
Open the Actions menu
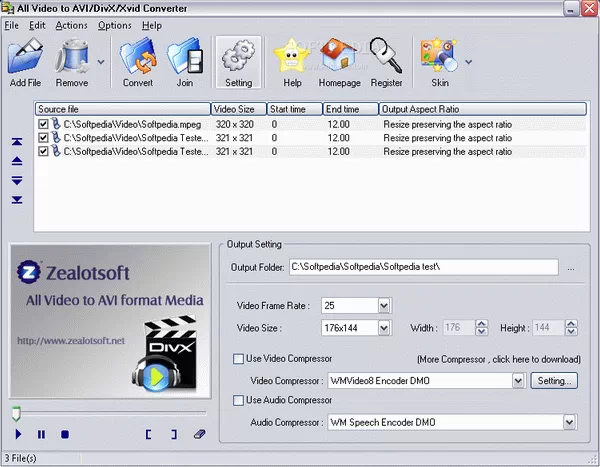coord(71,26)
